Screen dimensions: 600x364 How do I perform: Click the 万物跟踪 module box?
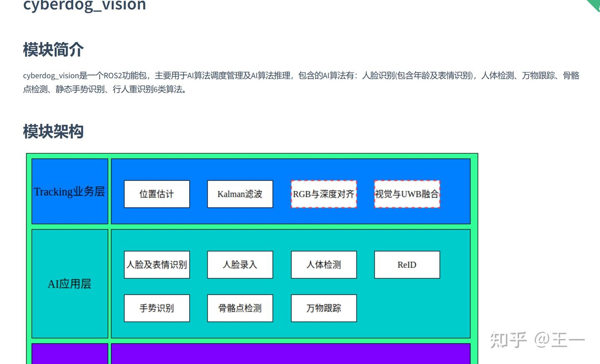[324, 308]
